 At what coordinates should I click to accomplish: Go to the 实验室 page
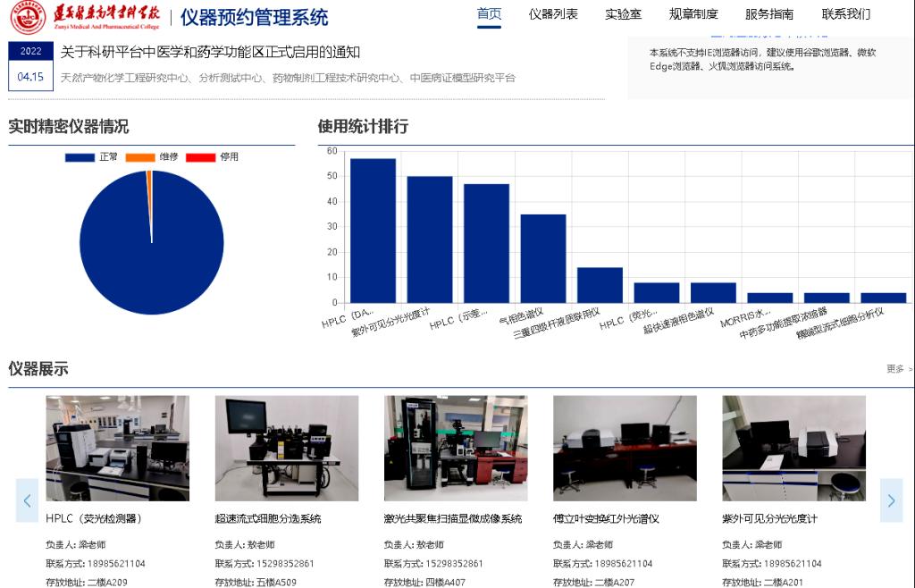(x=623, y=14)
